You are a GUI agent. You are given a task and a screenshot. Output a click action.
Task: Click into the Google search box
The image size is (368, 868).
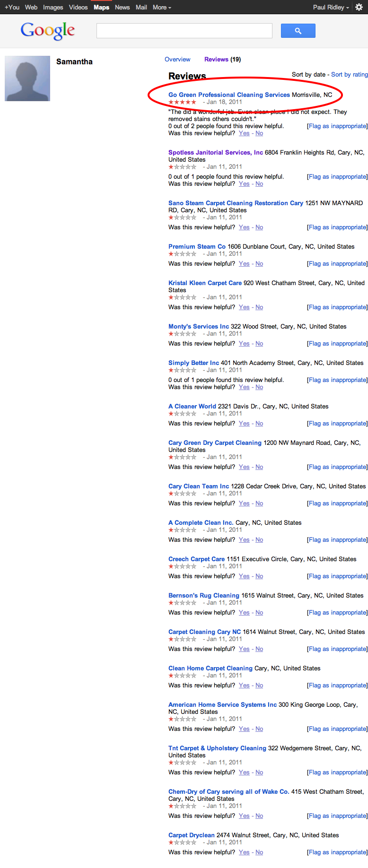click(184, 31)
